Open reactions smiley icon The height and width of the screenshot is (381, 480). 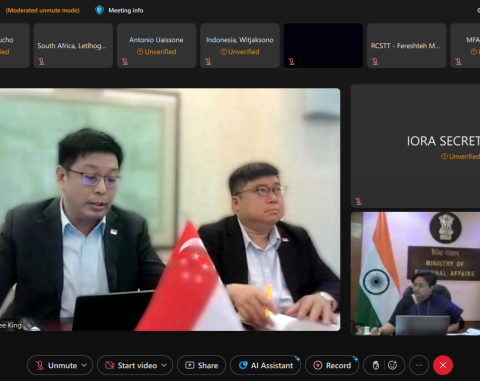(x=393, y=365)
